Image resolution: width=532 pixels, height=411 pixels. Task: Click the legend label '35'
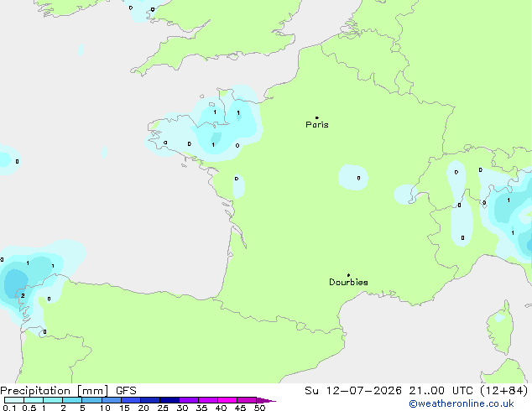point(201,408)
